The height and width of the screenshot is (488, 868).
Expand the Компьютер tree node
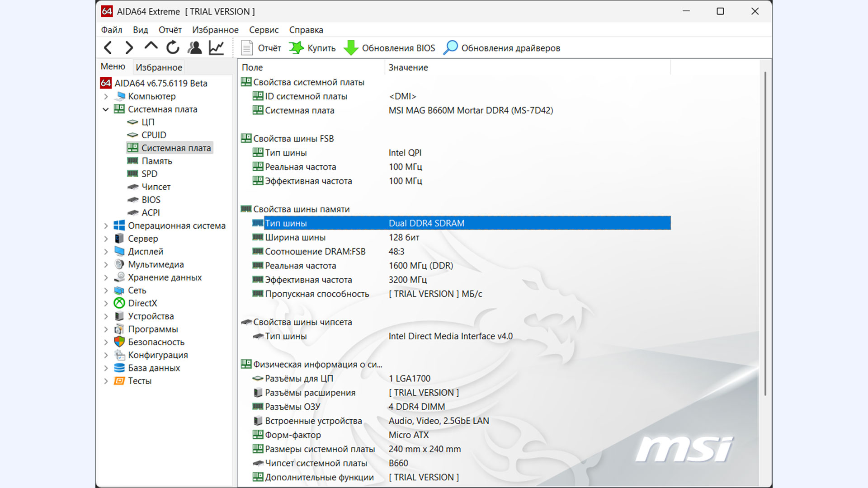(x=106, y=96)
